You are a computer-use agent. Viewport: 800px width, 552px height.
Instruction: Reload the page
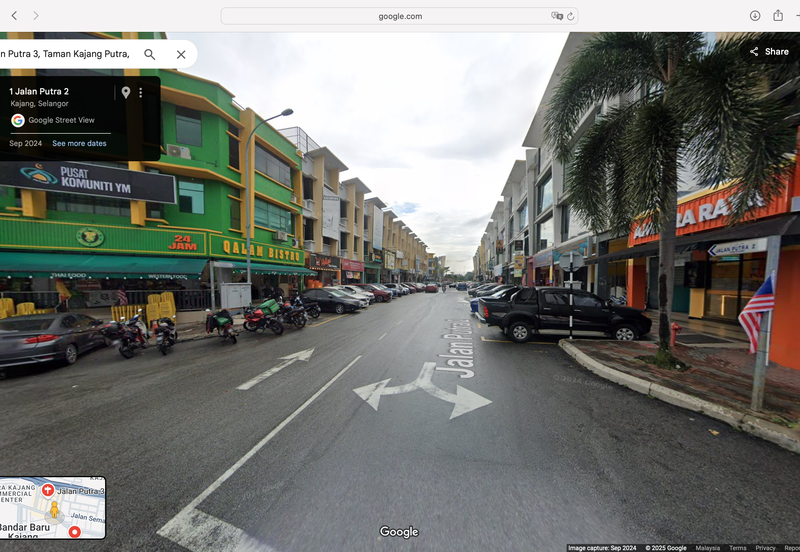[x=570, y=16]
